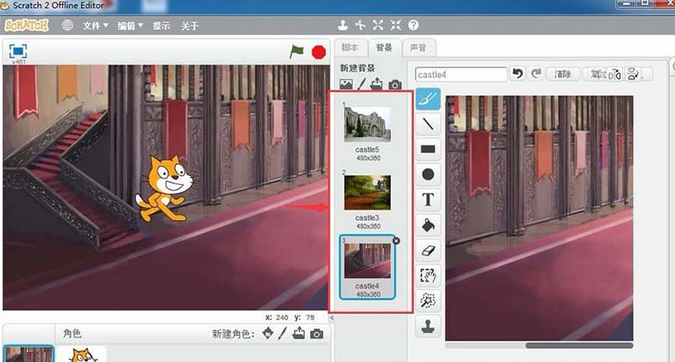This screenshot has height=362, width=675.
Task: Paint a new sprite icon
Action: 282,333
